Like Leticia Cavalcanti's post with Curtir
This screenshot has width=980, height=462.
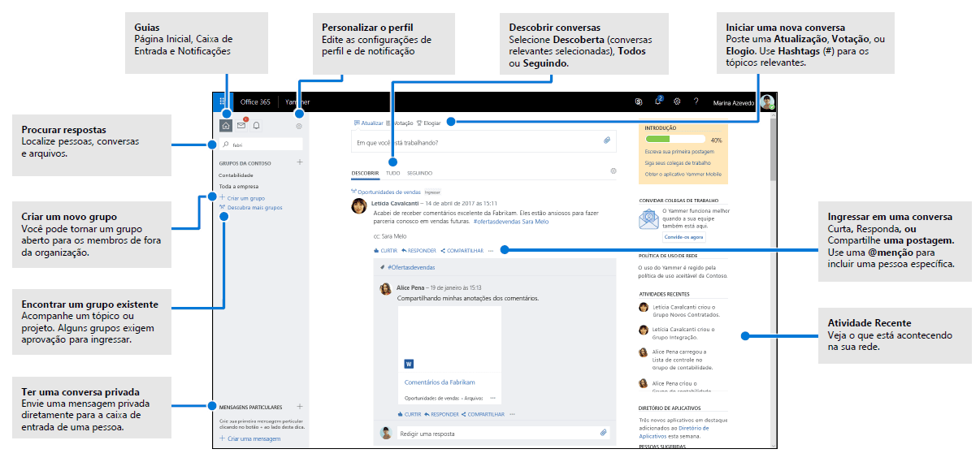coord(386,251)
